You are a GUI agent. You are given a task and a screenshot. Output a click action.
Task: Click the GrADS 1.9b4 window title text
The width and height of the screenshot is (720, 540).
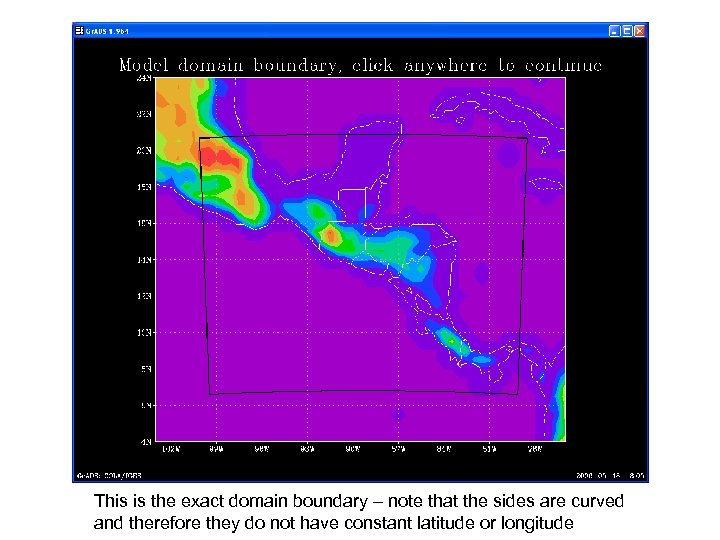coord(107,31)
